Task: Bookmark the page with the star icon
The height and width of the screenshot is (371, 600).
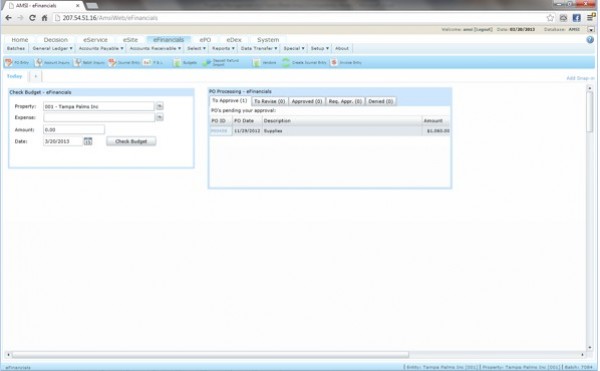Action: [550, 18]
